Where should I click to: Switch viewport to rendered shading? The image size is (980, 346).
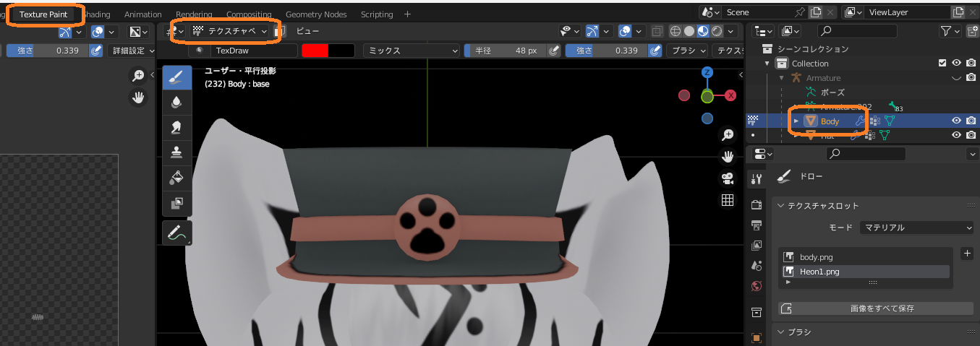(717, 31)
